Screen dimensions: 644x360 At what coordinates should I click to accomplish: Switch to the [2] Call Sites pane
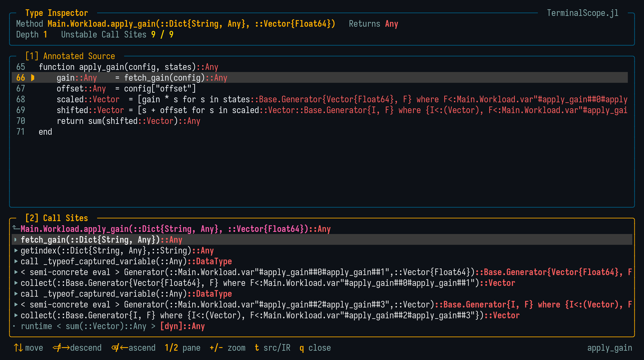click(57, 218)
